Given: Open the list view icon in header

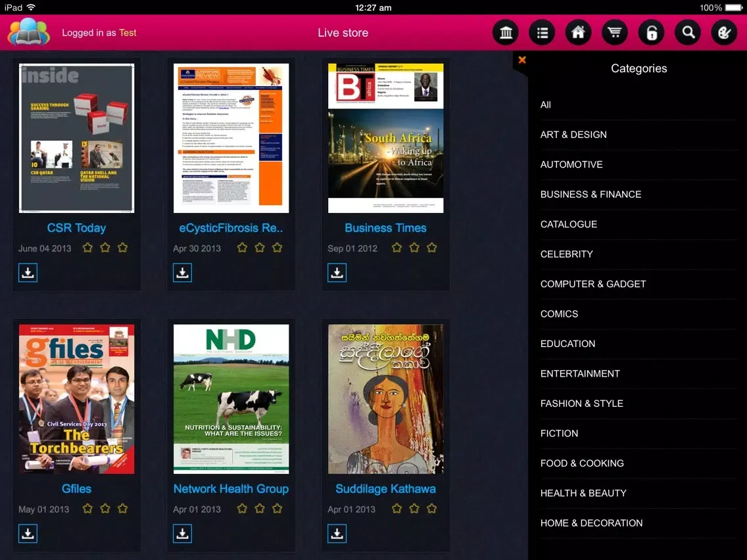Looking at the screenshot, I should click(x=542, y=32).
